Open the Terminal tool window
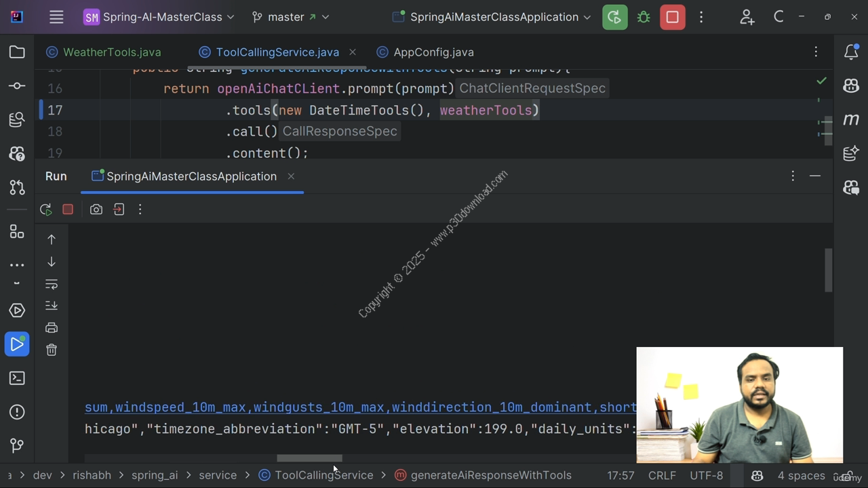Screen dimensions: 868x488 17,378
